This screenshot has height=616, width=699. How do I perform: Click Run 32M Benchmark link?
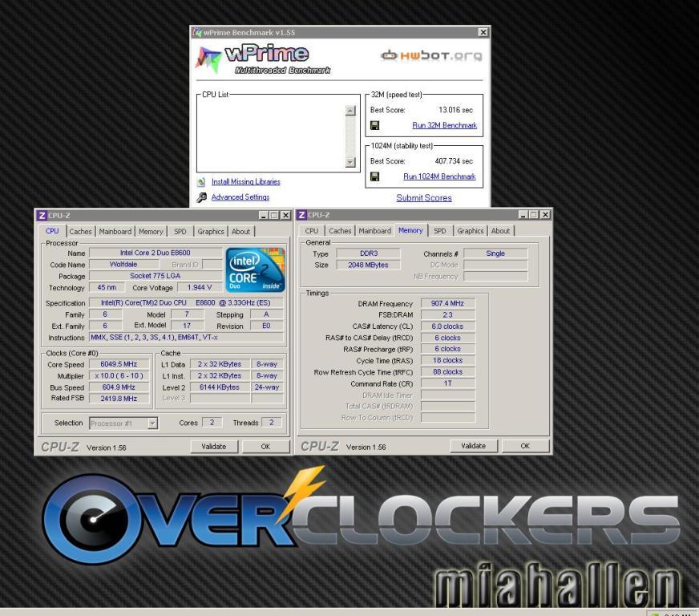click(444, 125)
